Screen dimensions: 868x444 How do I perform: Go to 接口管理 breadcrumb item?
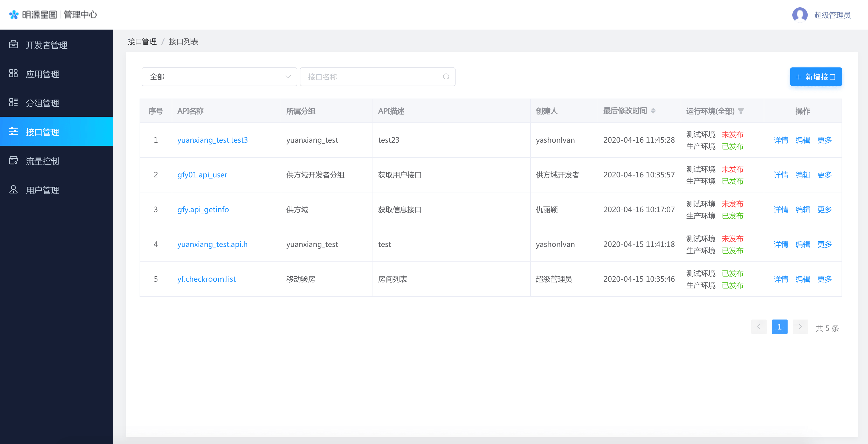pyautogui.click(x=142, y=41)
